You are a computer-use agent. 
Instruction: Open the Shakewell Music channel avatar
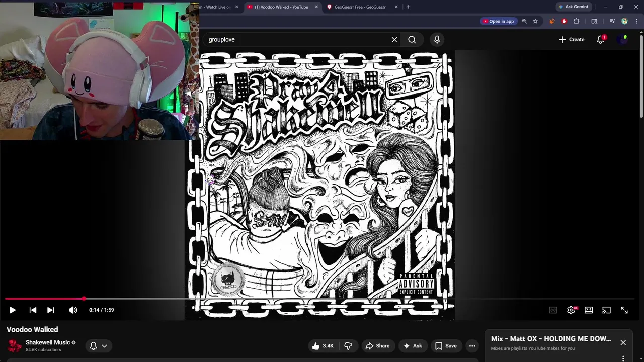click(15, 346)
